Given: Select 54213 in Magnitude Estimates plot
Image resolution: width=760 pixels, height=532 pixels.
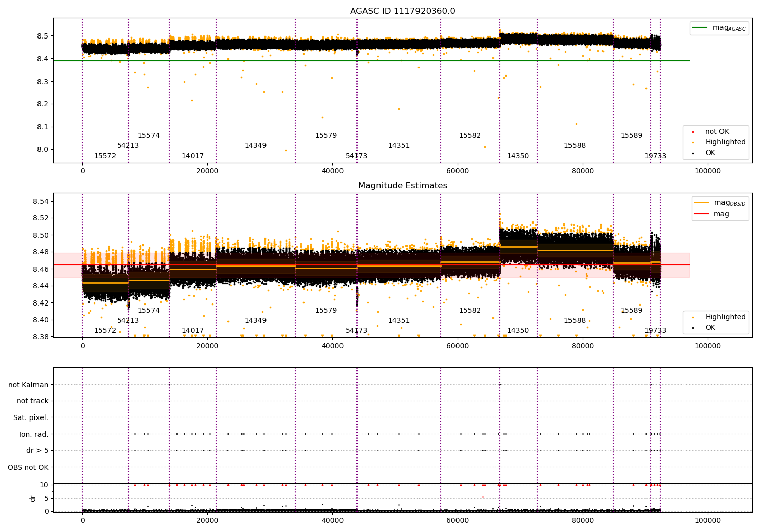Looking at the screenshot, I should pyautogui.click(x=128, y=321).
